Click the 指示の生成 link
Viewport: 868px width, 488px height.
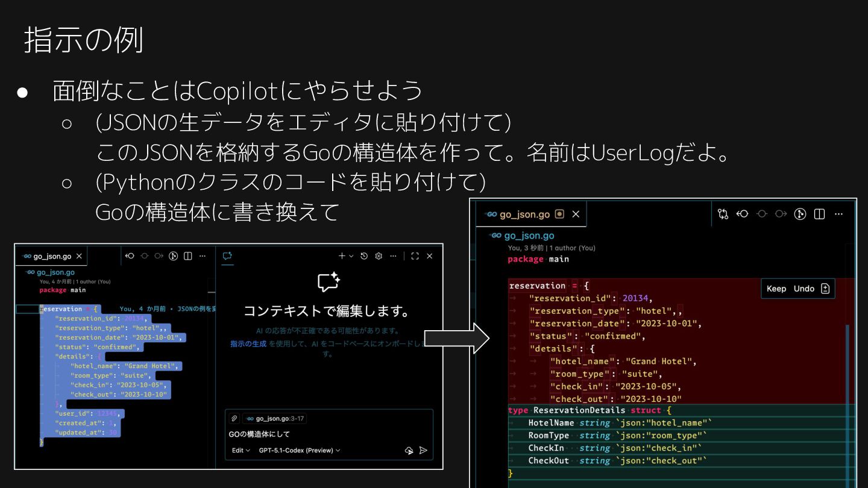(248, 343)
